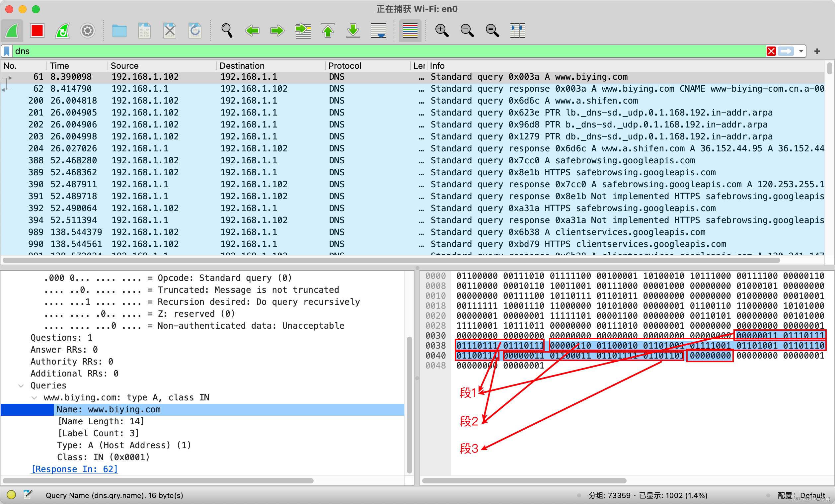Click the Find packet magnifier icon
This screenshot has width=835, height=504.
(x=227, y=31)
